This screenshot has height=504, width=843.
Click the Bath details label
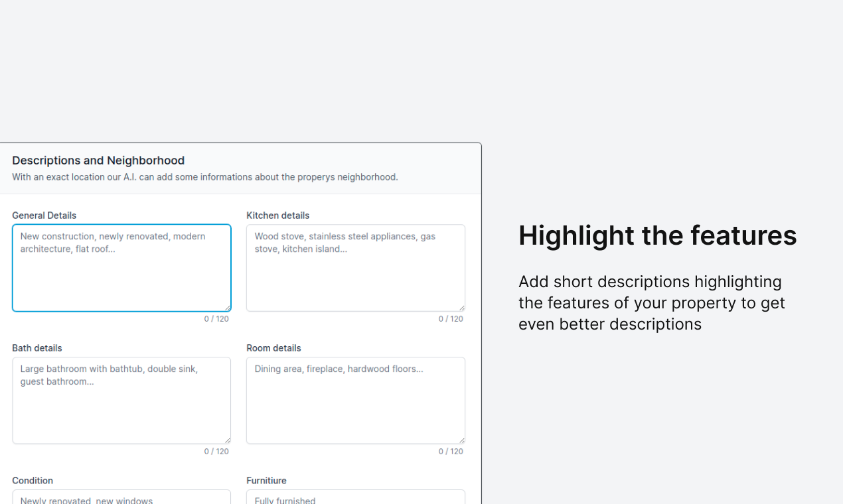[x=37, y=348]
